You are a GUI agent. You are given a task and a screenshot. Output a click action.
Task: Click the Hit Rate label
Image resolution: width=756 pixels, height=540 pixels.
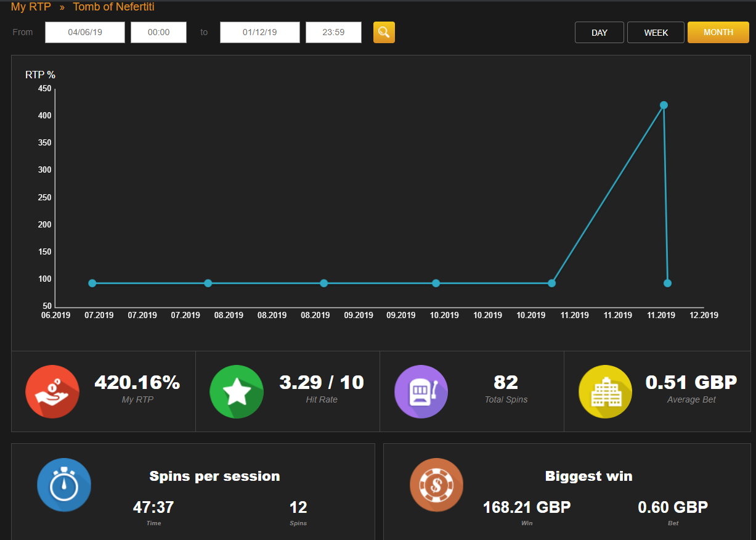322,399
